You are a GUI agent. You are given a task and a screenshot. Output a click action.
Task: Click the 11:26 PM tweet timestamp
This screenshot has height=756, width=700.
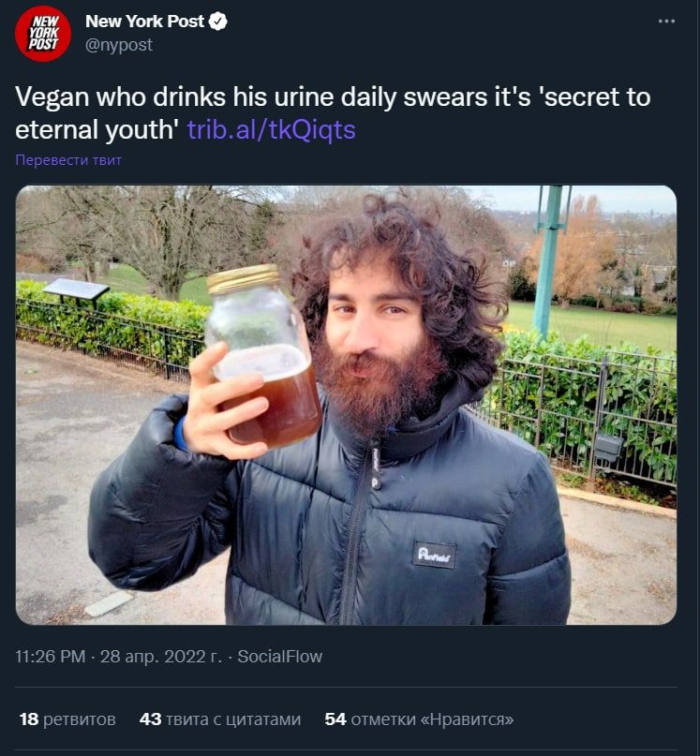[51, 657]
